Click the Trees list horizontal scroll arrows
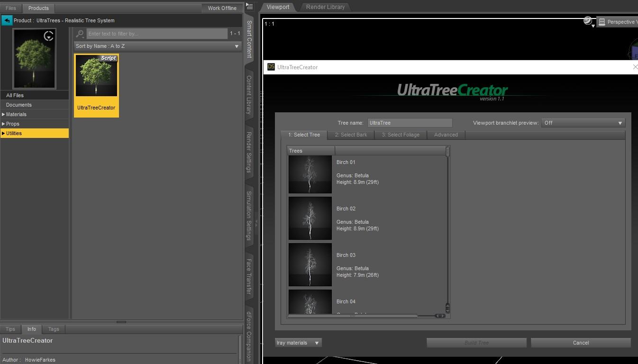The image size is (638, 364). pos(440,316)
